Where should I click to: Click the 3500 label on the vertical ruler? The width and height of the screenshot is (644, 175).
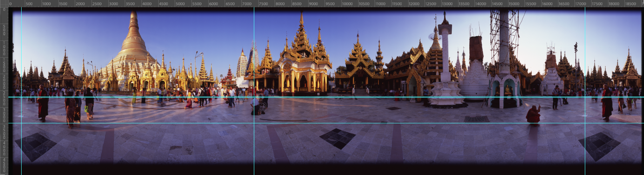click(x=4, y=131)
